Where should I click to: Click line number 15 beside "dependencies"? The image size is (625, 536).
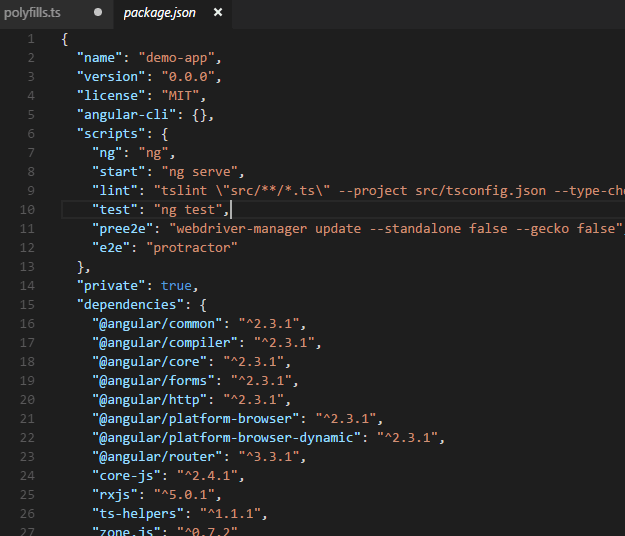pyautogui.click(x=30, y=304)
